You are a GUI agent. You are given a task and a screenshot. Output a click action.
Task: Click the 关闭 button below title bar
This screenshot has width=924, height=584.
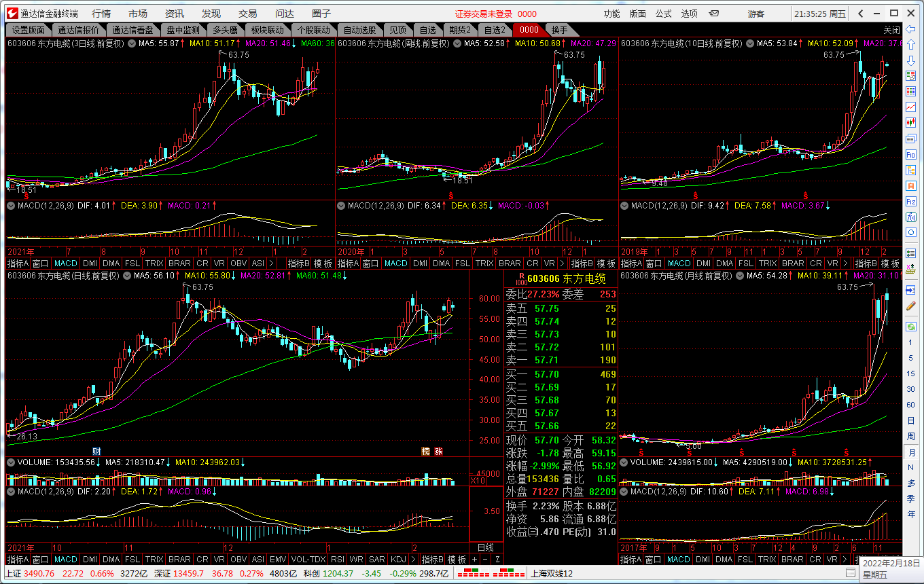click(891, 30)
